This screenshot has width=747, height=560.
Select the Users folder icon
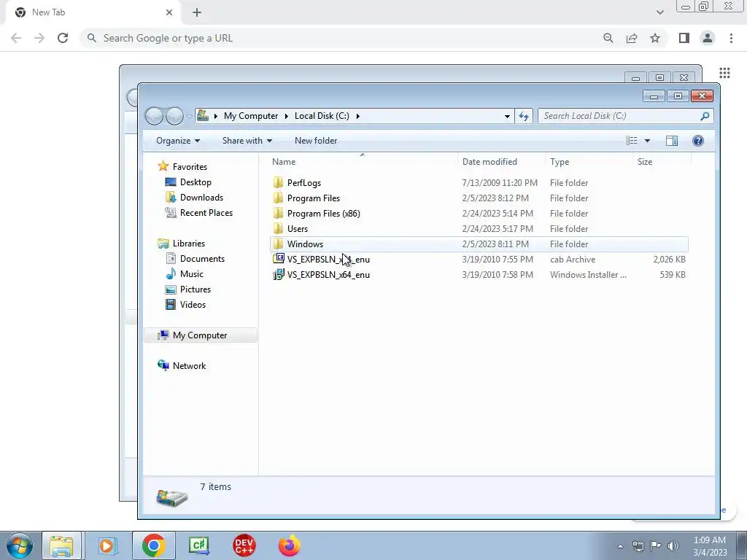pos(278,228)
